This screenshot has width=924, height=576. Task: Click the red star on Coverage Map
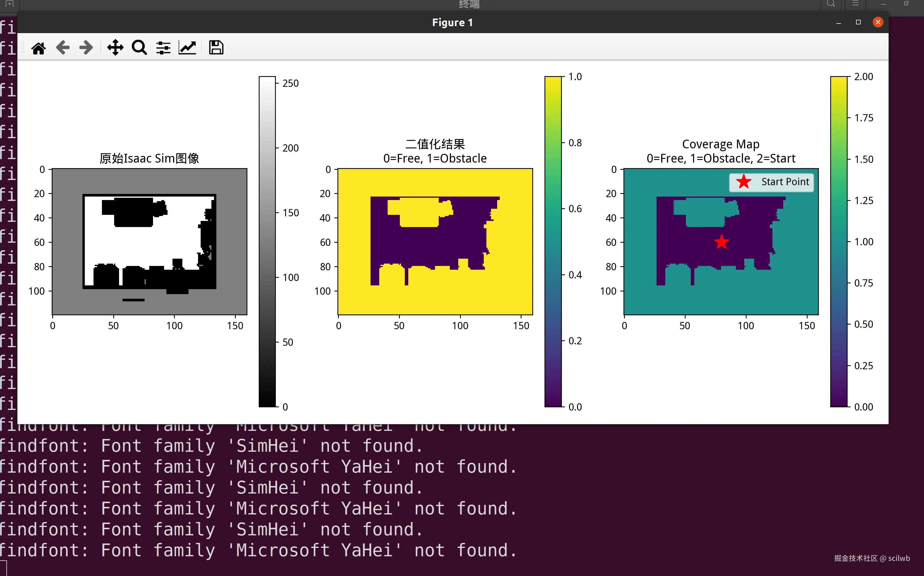point(722,242)
